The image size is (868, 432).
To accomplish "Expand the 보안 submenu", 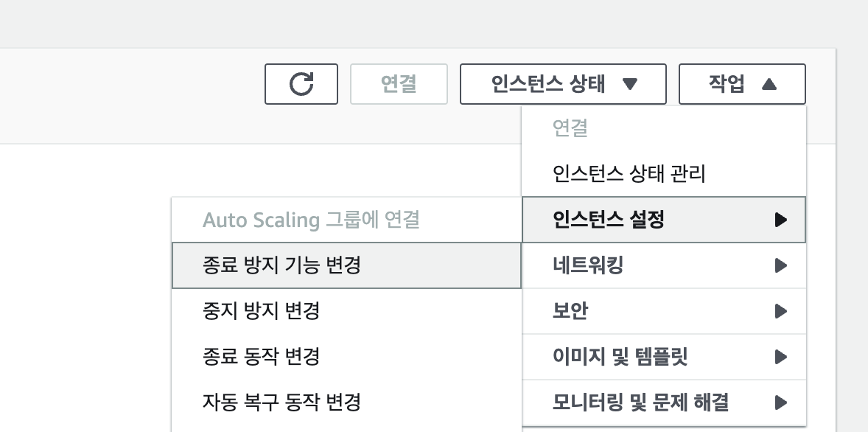I will [x=664, y=311].
